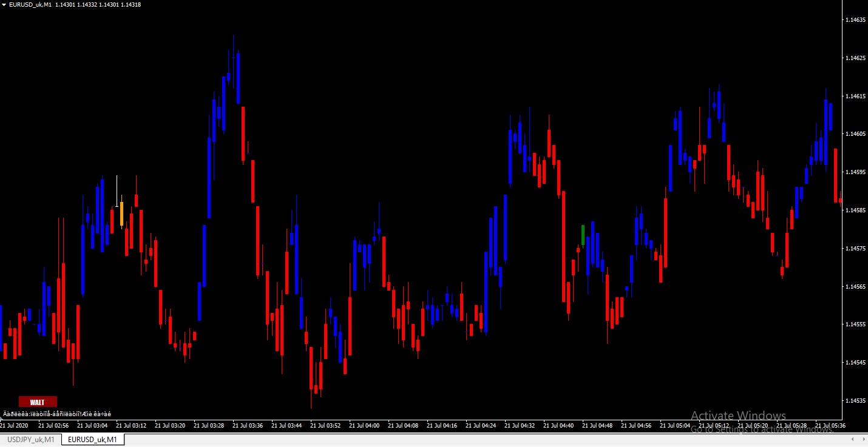Click the 21 Jul 04:16 time label
The height and width of the screenshot is (447, 868).
(442, 426)
